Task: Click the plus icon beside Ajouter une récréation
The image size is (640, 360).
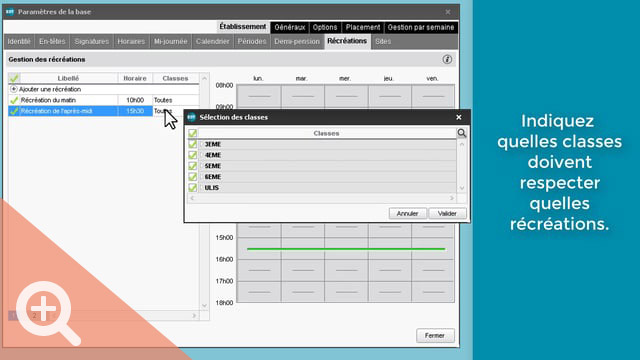Action: coord(13,89)
